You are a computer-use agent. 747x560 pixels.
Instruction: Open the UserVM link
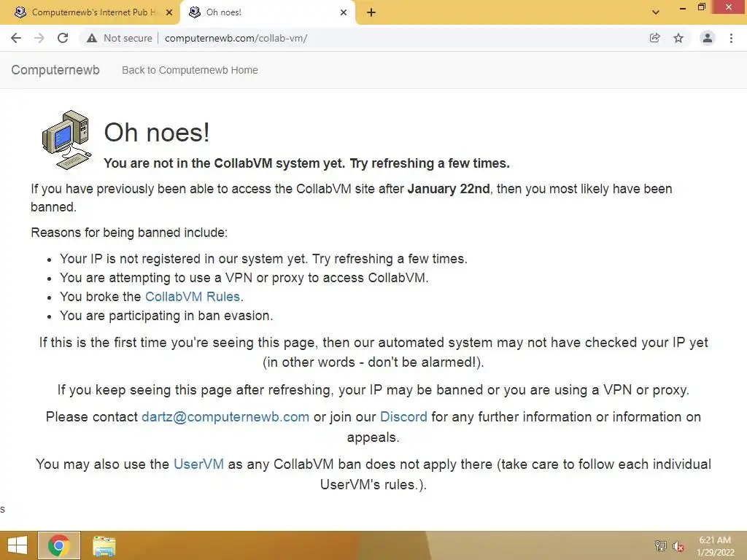[198, 464]
